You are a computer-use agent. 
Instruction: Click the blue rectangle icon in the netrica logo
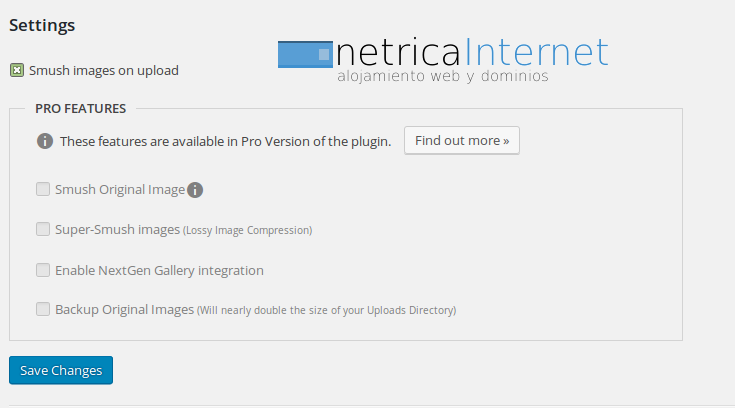(305, 54)
